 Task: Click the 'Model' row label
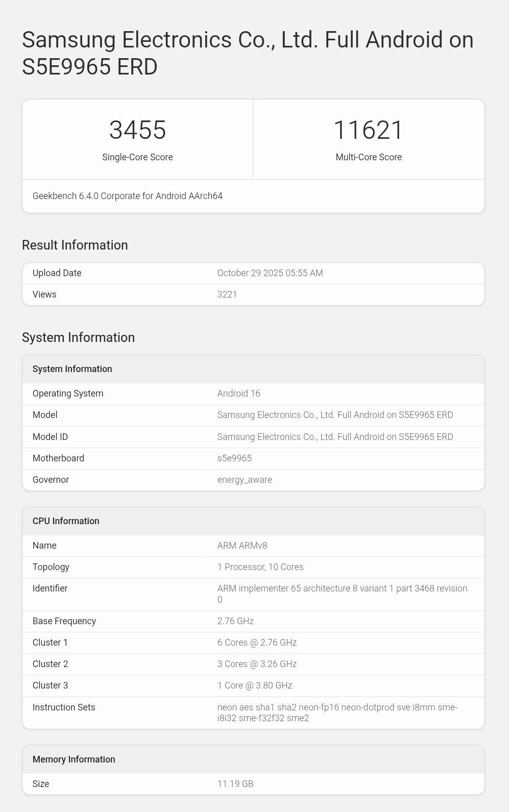point(45,415)
